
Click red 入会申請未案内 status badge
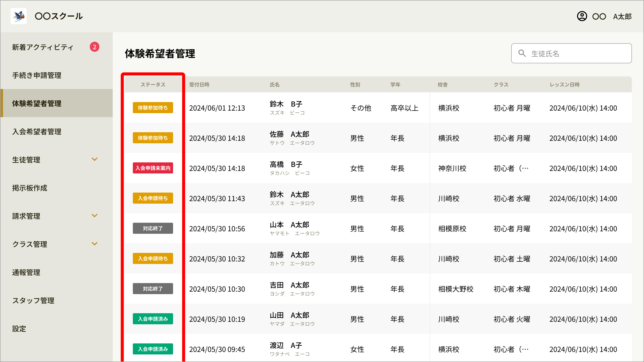(x=153, y=168)
